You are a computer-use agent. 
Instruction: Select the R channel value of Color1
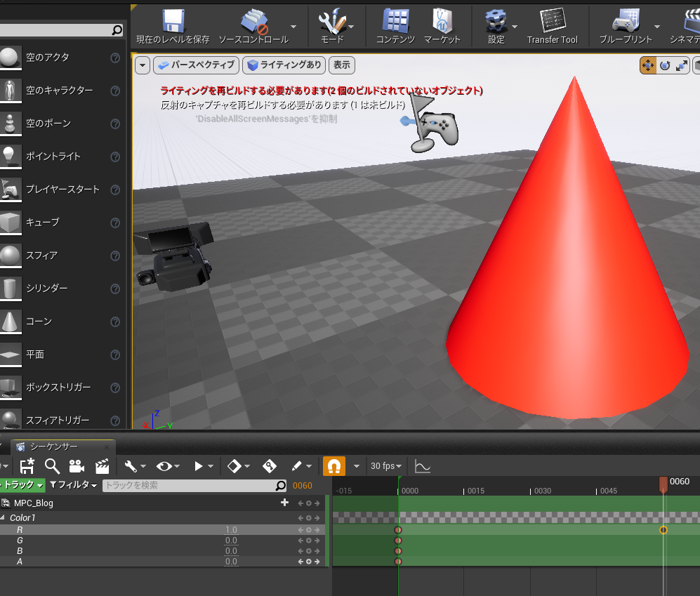[232, 529]
